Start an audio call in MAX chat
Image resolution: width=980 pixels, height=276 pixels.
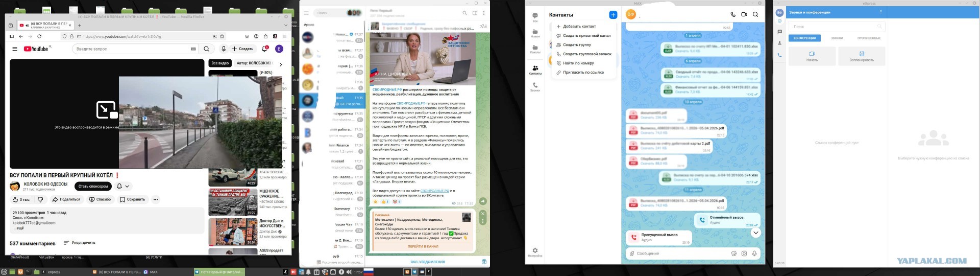(x=733, y=14)
